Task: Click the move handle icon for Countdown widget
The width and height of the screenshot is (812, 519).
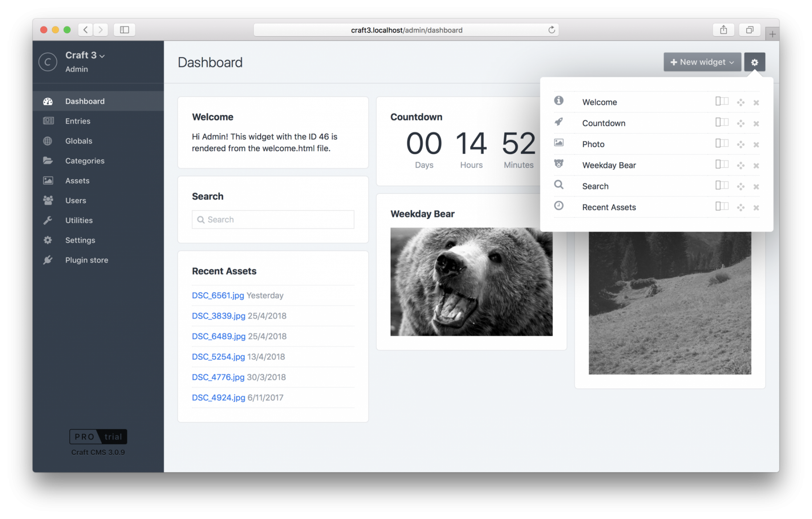Action: coord(740,123)
